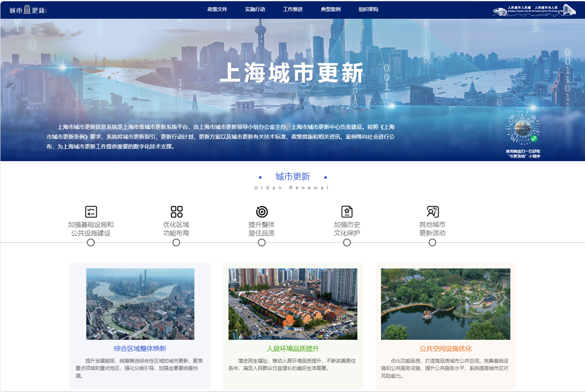Click the circle marker under 优化区域功能布局
The image size is (585, 392).
(176, 242)
